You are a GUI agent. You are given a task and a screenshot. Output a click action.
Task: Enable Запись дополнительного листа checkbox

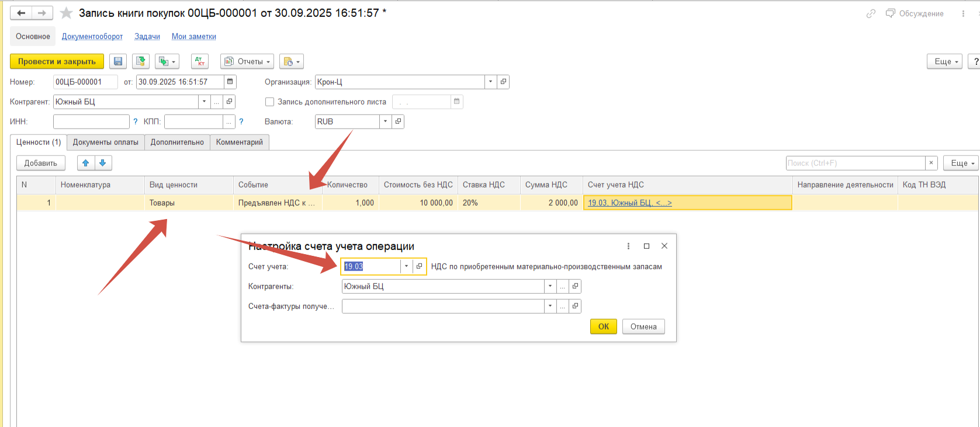[269, 102]
